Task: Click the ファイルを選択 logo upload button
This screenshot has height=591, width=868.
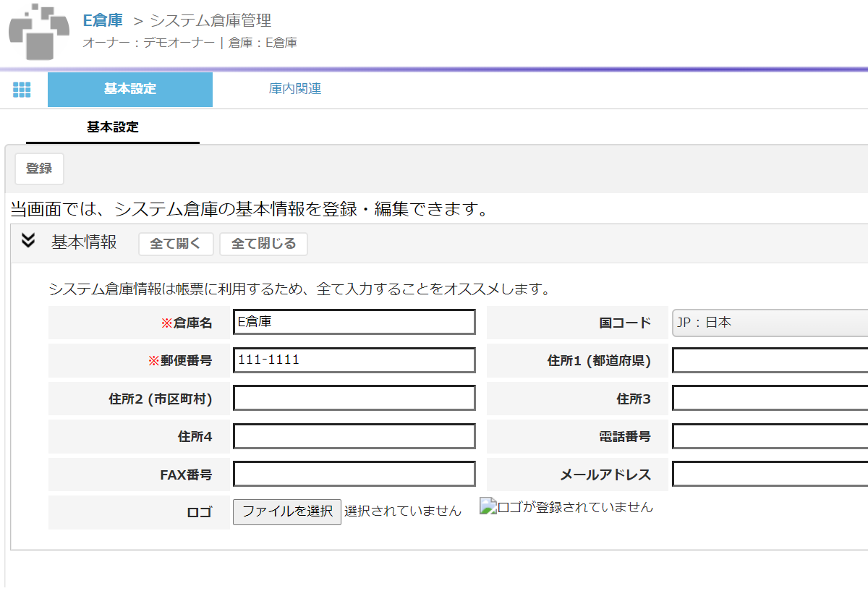Action: (x=287, y=511)
